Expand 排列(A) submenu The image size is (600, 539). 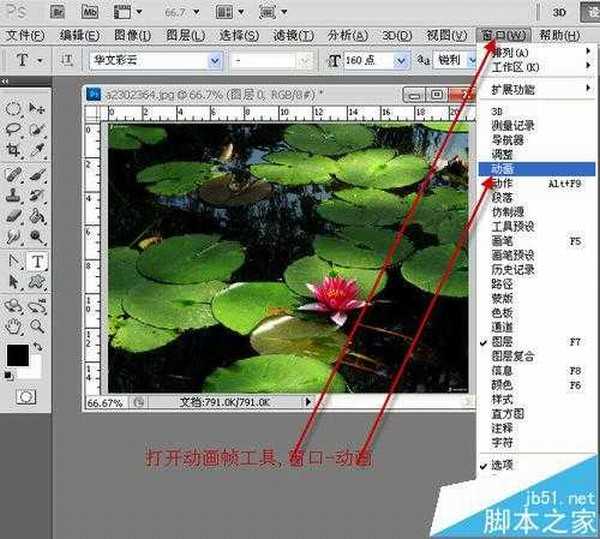coord(536,52)
